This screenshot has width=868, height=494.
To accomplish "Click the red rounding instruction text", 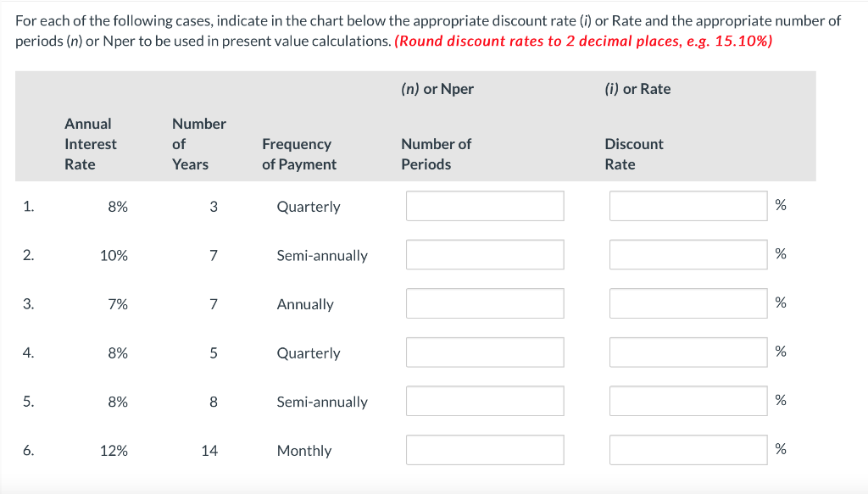I will click(x=583, y=42).
